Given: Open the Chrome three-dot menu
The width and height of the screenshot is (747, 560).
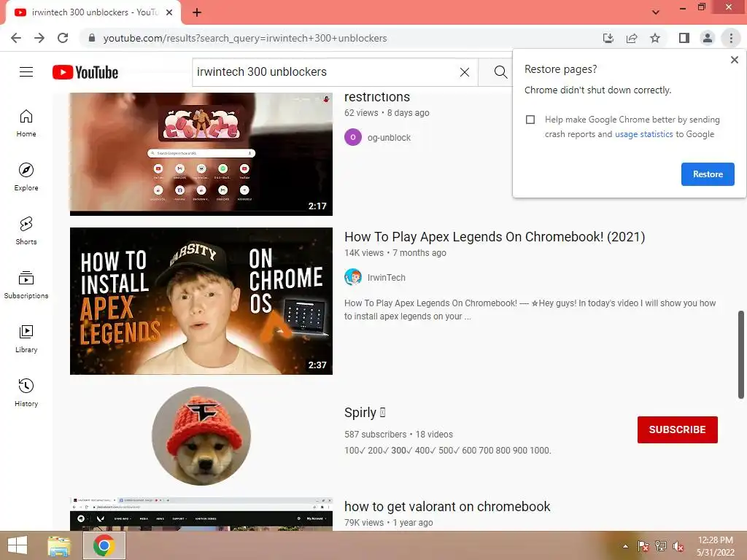Looking at the screenshot, I should (731, 38).
